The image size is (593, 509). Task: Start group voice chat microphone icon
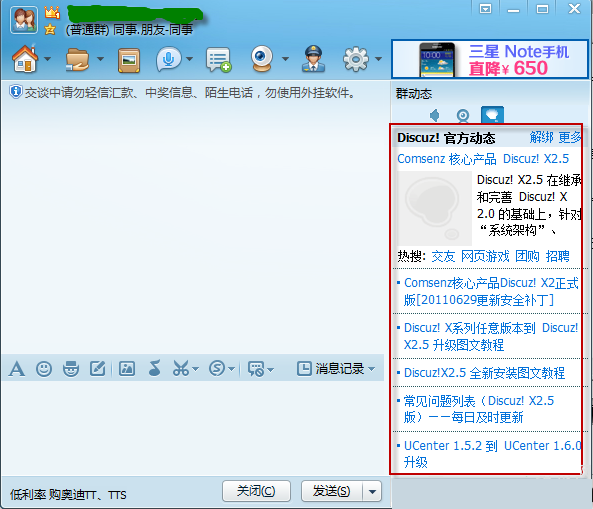click(168, 59)
